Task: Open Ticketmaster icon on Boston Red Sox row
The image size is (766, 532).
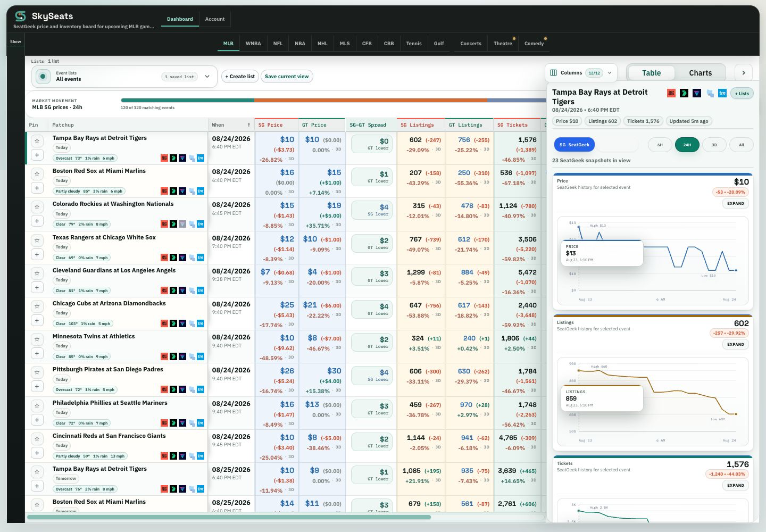Action: [201, 191]
